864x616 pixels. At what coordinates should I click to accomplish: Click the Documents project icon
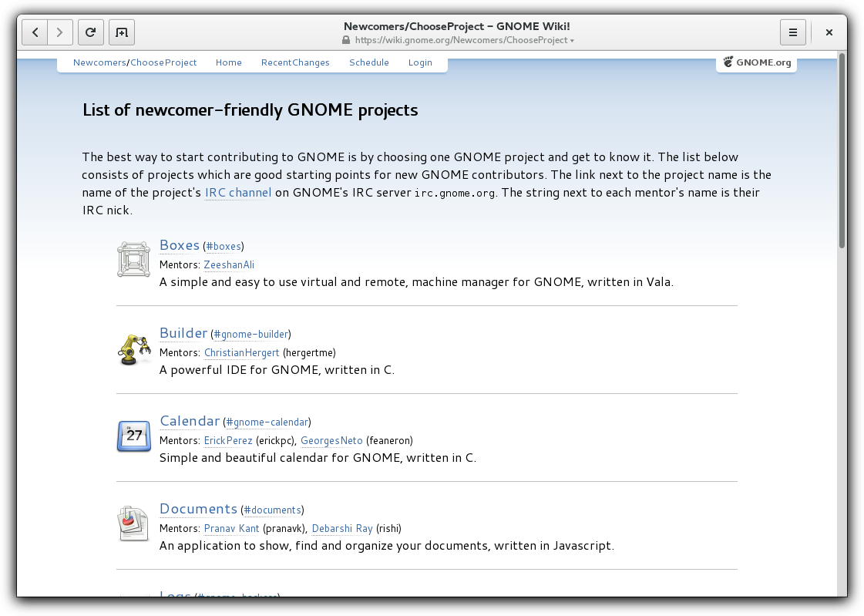[x=133, y=523]
